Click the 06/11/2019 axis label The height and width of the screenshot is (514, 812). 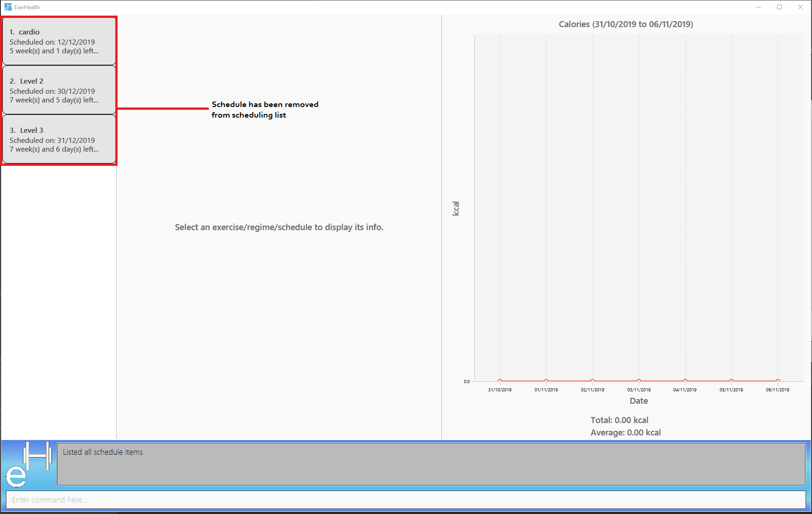pyautogui.click(x=778, y=390)
